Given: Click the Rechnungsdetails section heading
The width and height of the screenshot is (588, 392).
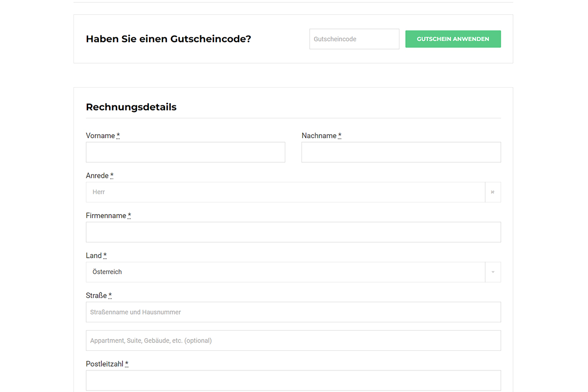Looking at the screenshot, I should click(x=131, y=107).
